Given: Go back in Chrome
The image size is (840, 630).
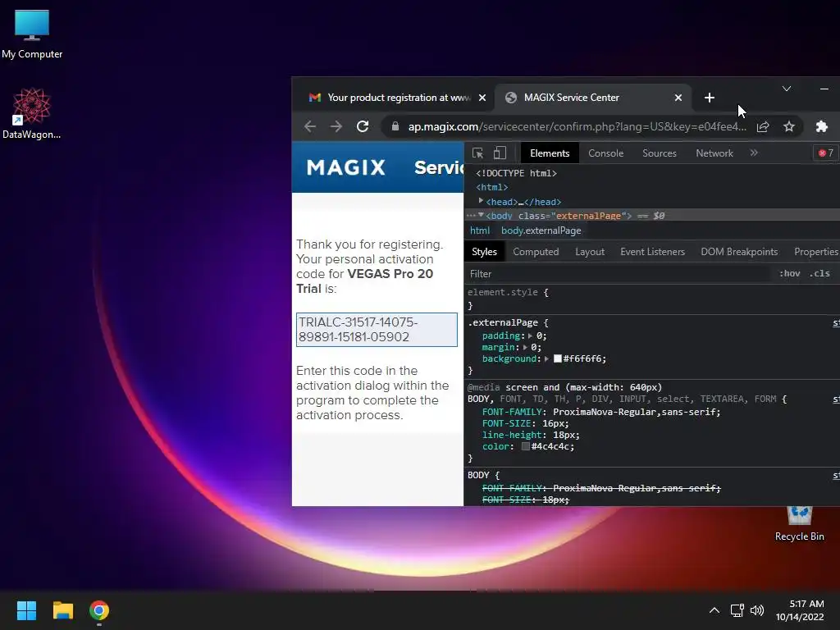Looking at the screenshot, I should (x=309, y=126).
